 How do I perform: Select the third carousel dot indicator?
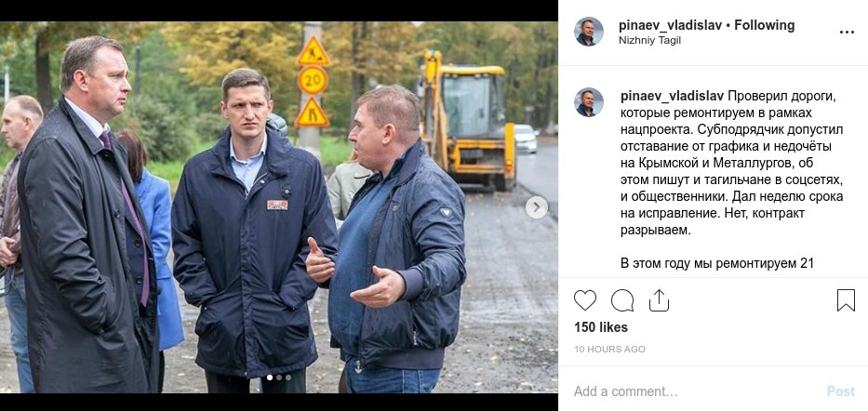pyautogui.click(x=288, y=378)
